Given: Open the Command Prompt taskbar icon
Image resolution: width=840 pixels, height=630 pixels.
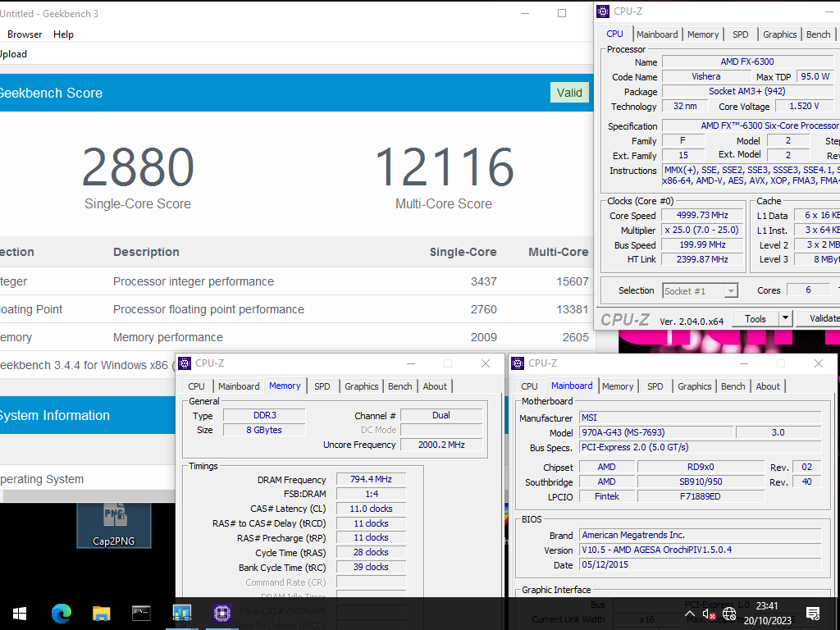Looking at the screenshot, I should point(141,613).
